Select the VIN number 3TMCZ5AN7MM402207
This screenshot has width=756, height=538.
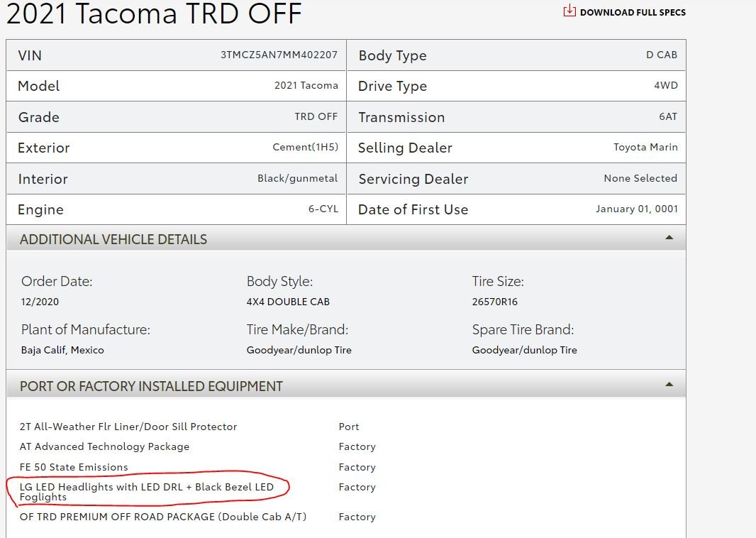279,55
